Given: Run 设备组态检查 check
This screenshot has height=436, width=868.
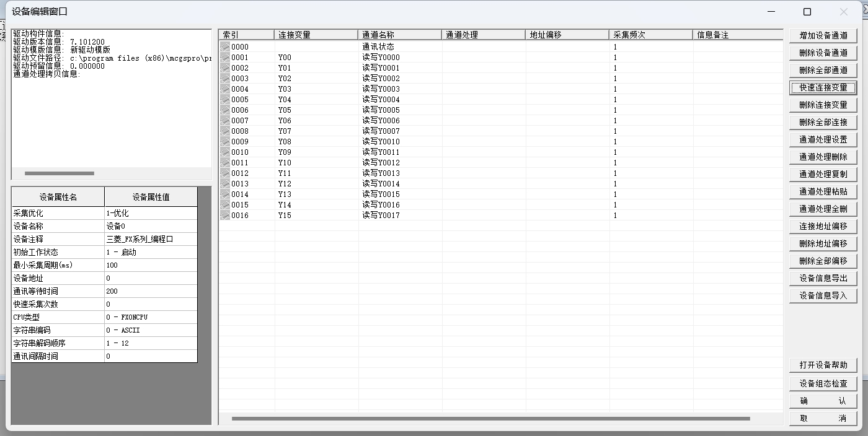Looking at the screenshot, I should click(x=823, y=383).
